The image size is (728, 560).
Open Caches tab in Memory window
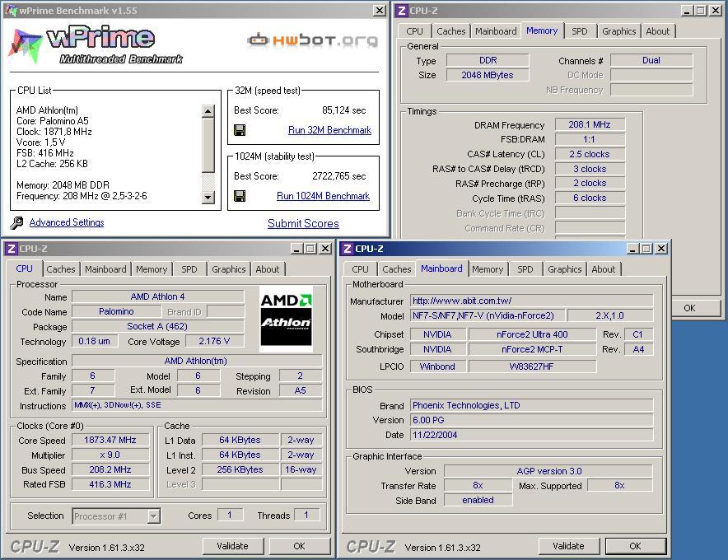click(x=450, y=31)
